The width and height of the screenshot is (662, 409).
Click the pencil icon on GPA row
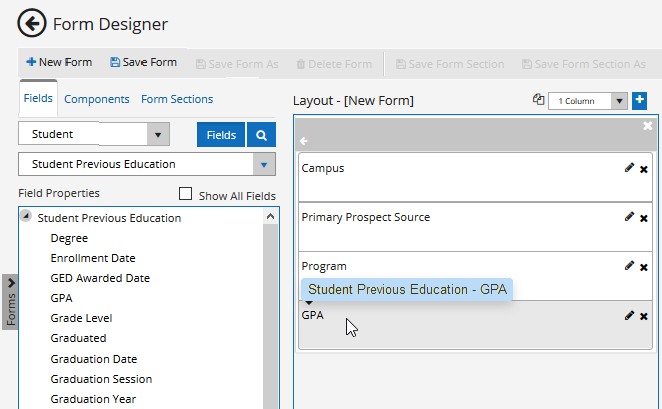(629, 315)
